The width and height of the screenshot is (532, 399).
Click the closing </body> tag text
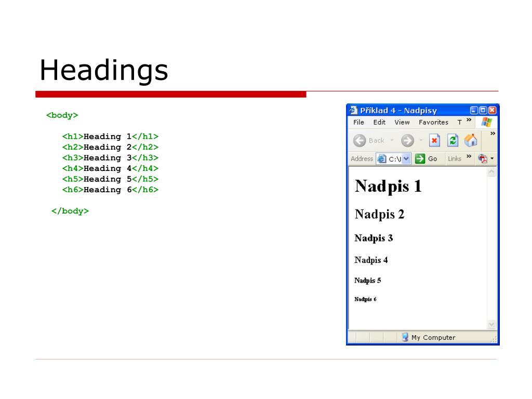click(x=70, y=211)
